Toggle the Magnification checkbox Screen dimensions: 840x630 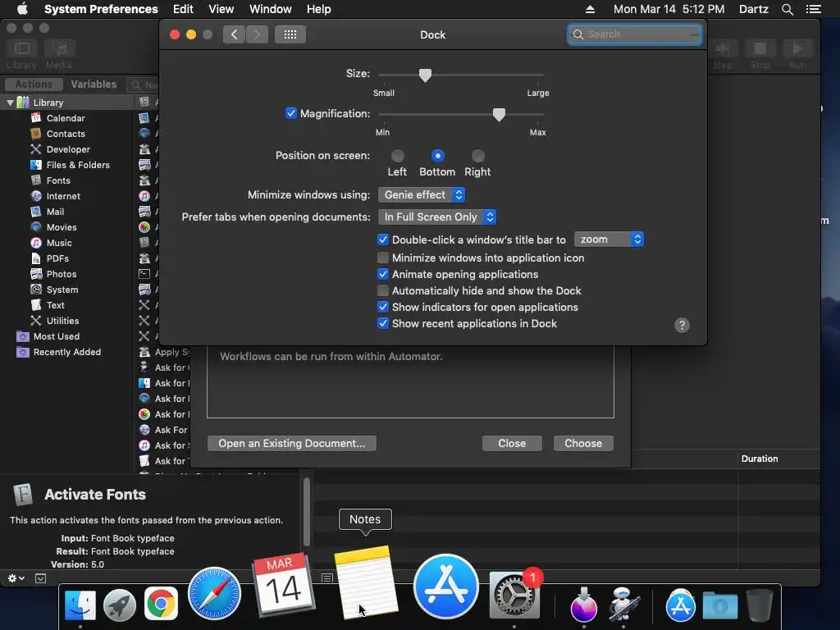291,113
